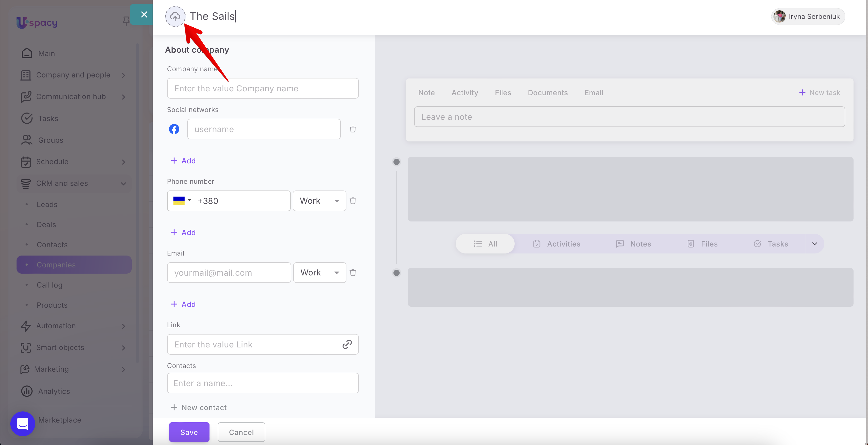Screen dimensions: 868x445
Task: Click the New task link
Action: [819, 93]
